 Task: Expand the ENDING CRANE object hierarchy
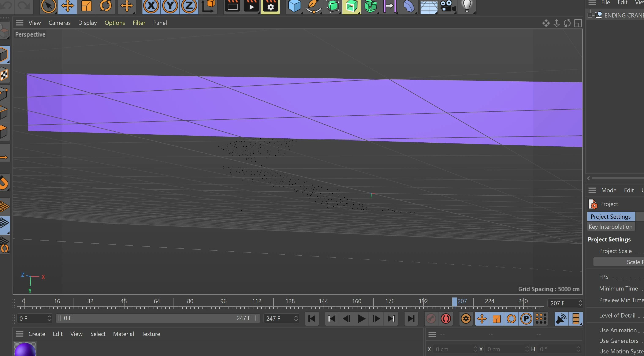590,15
